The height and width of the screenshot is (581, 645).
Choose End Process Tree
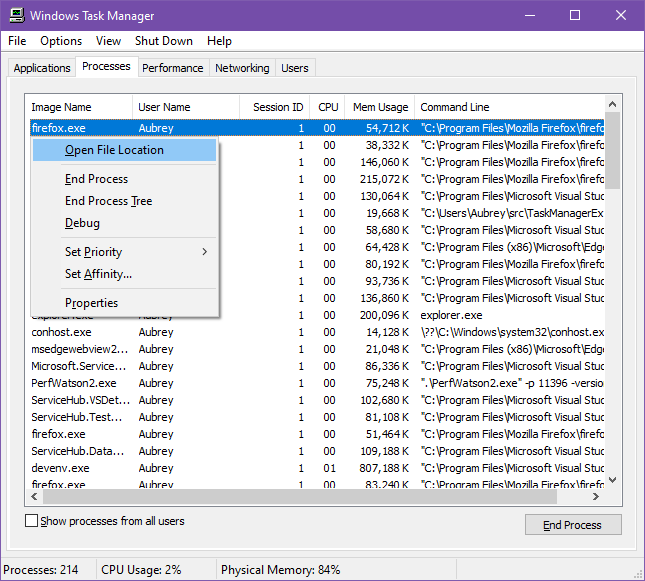(124, 201)
